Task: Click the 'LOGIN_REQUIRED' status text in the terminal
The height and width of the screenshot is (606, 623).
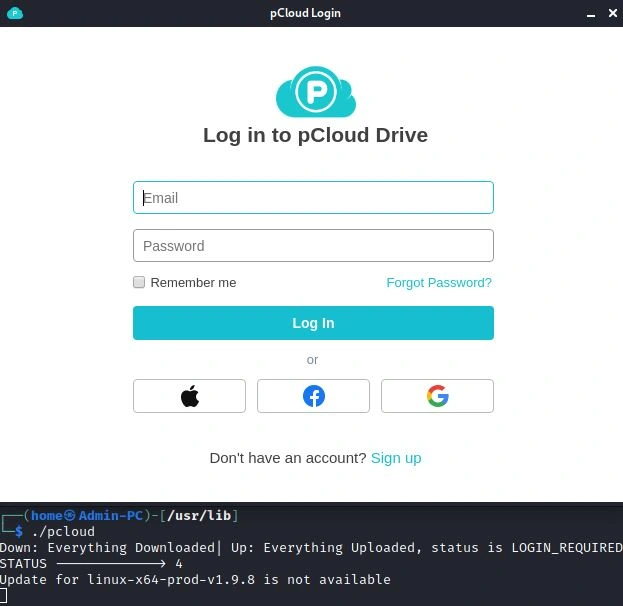Action: coord(567,548)
